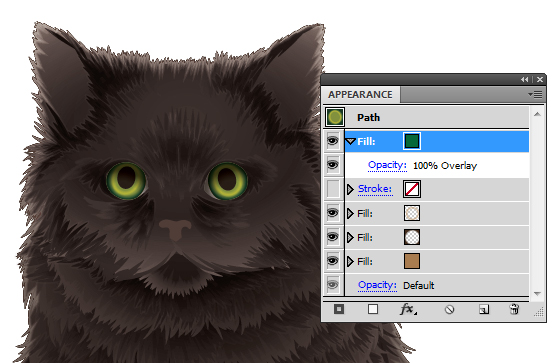
Task: Click the dark green fill color swatch
Action: 412,141
